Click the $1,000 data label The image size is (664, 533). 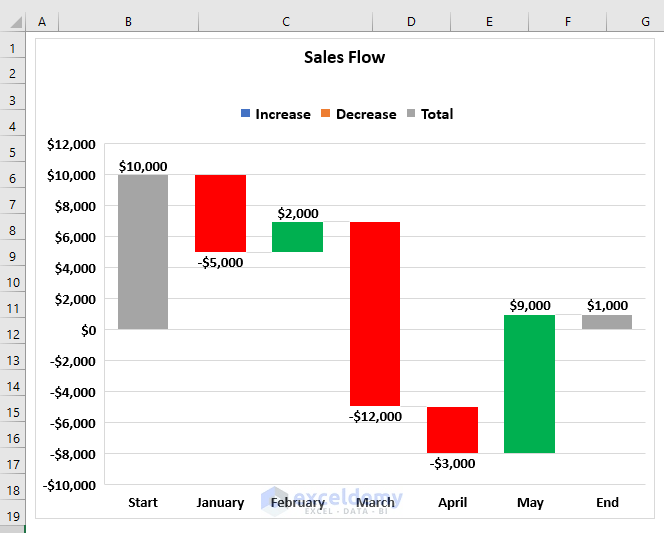point(607,305)
